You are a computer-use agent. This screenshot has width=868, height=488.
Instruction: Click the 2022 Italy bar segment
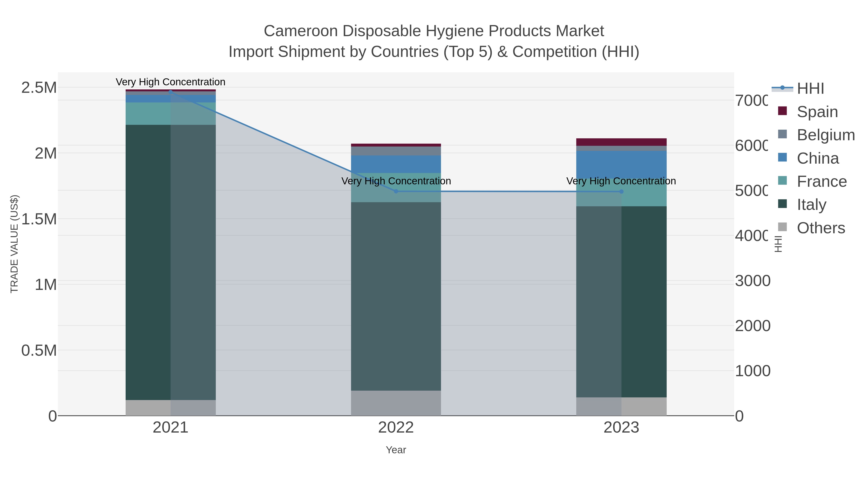pos(396,296)
